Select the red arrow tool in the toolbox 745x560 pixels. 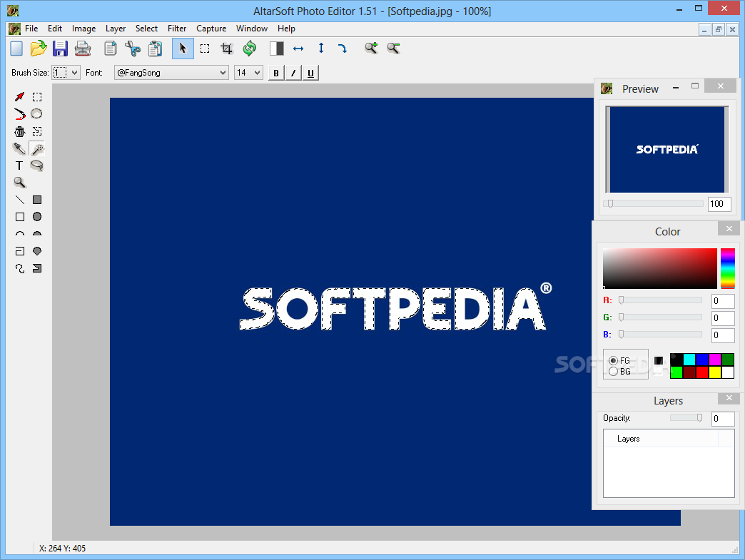click(x=19, y=97)
